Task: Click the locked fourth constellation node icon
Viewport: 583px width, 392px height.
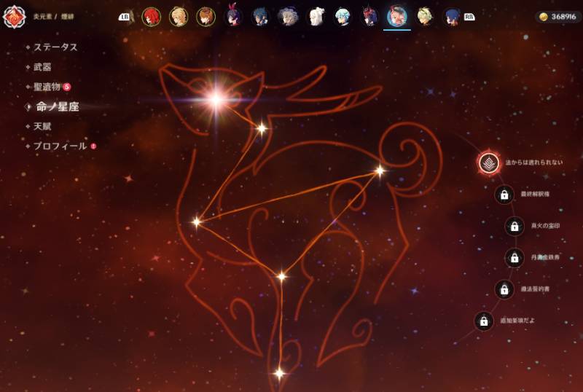Action: tap(514, 257)
